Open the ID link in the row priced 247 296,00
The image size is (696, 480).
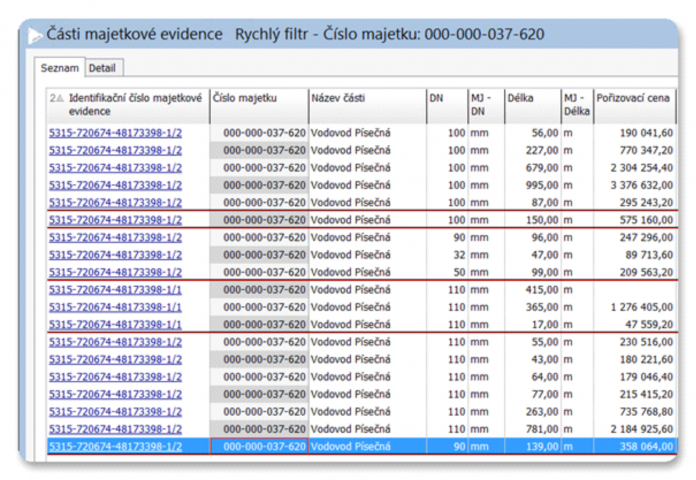tap(115, 238)
